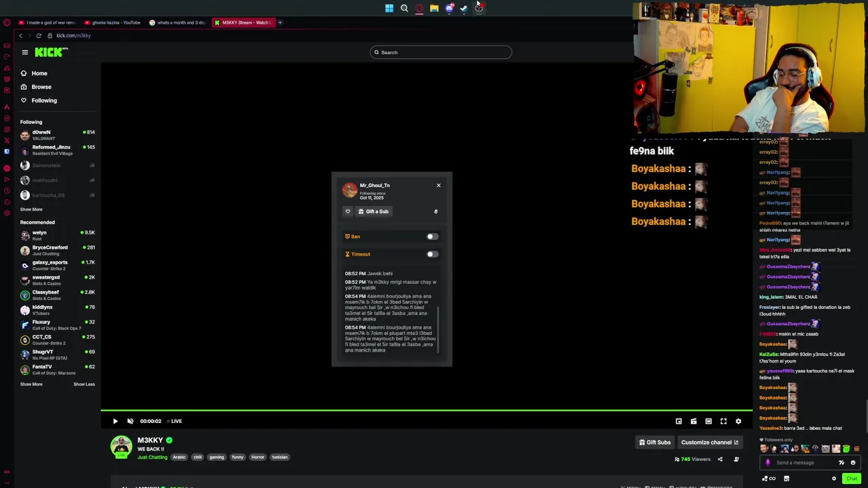Open emote picker in chat input
The width and height of the screenshot is (868, 488).
tap(853, 463)
